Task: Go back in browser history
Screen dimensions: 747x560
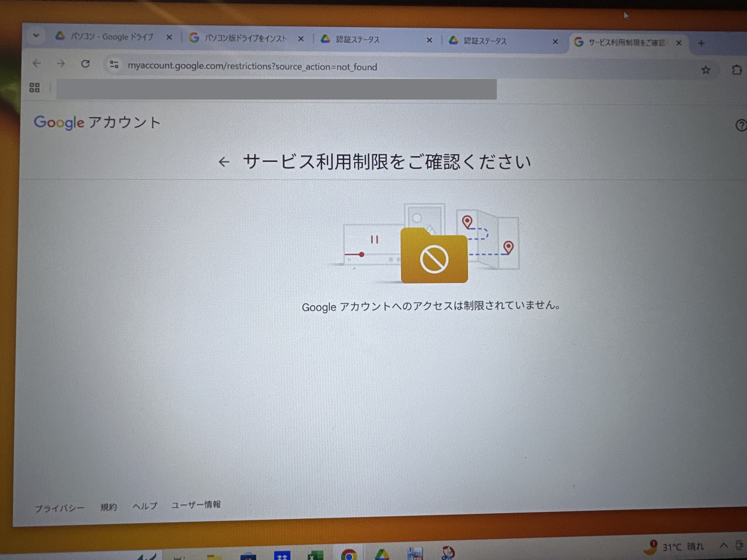Action: (x=37, y=63)
